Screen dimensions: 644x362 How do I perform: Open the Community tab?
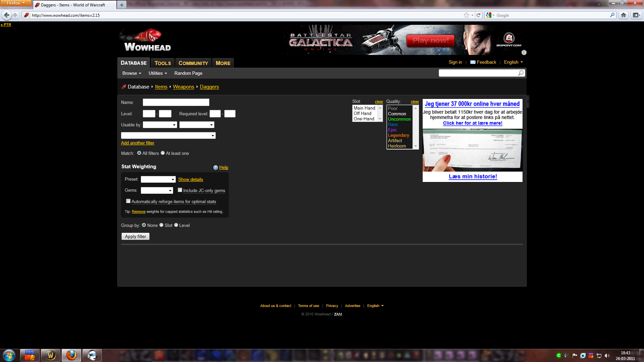(x=193, y=63)
